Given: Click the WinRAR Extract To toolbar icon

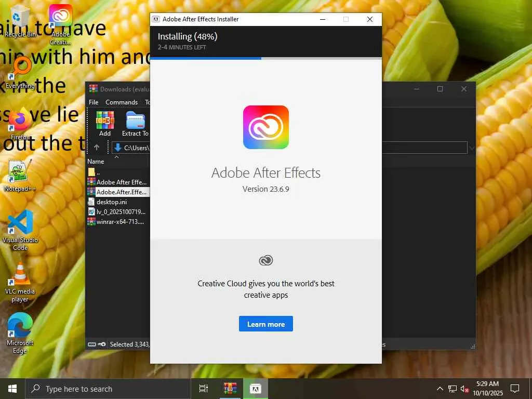Looking at the screenshot, I should 136,124.
